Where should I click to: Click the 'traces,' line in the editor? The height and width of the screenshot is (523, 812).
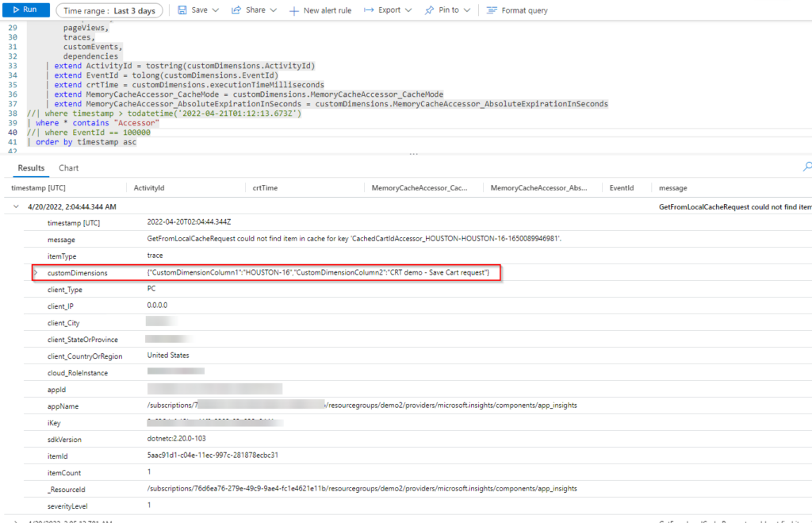tap(79, 37)
